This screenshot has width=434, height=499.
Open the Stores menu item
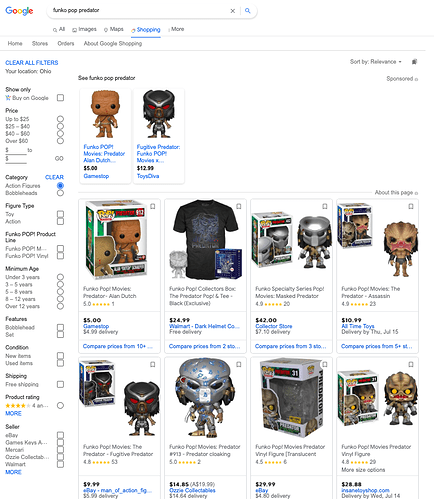coord(40,43)
